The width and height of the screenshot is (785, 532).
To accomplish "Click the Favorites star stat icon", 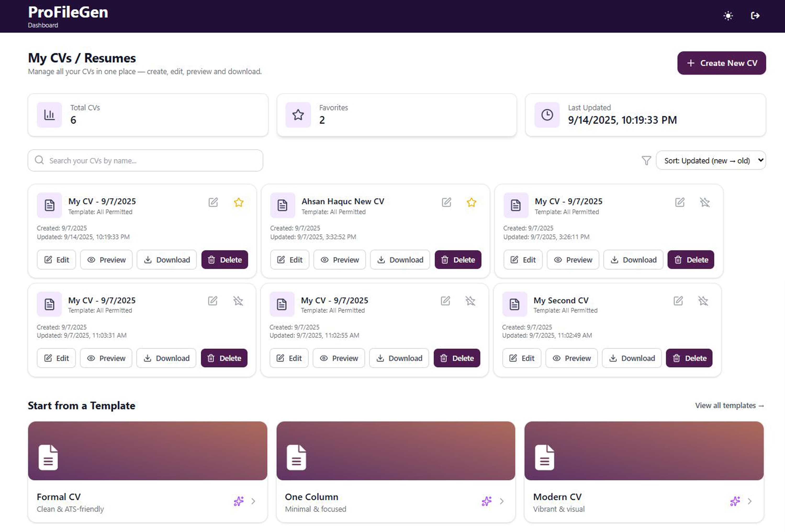I will (298, 115).
